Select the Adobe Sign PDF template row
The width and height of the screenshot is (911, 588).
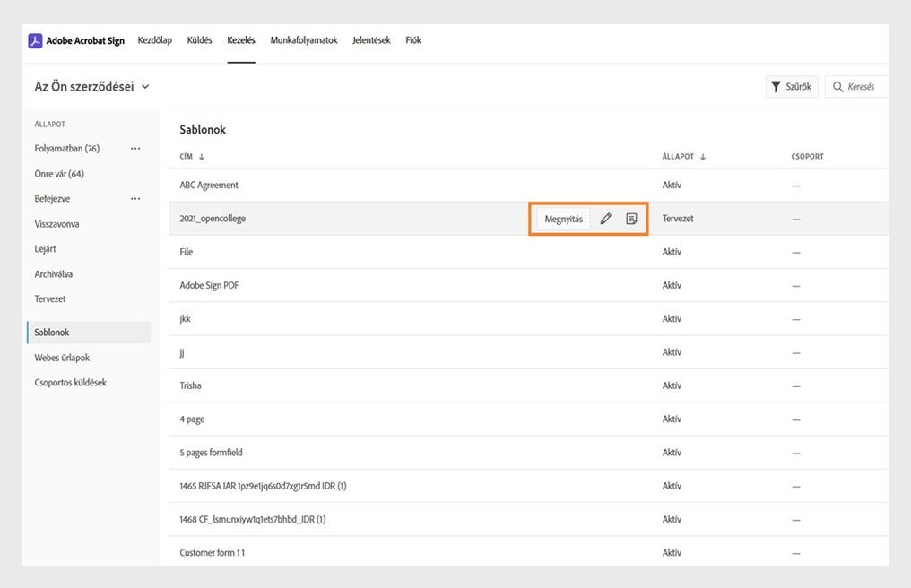[x=209, y=286]
